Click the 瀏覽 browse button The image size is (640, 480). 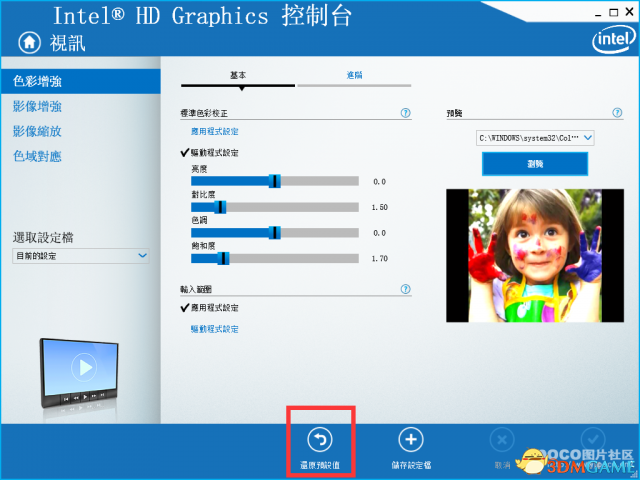[535, 164]
